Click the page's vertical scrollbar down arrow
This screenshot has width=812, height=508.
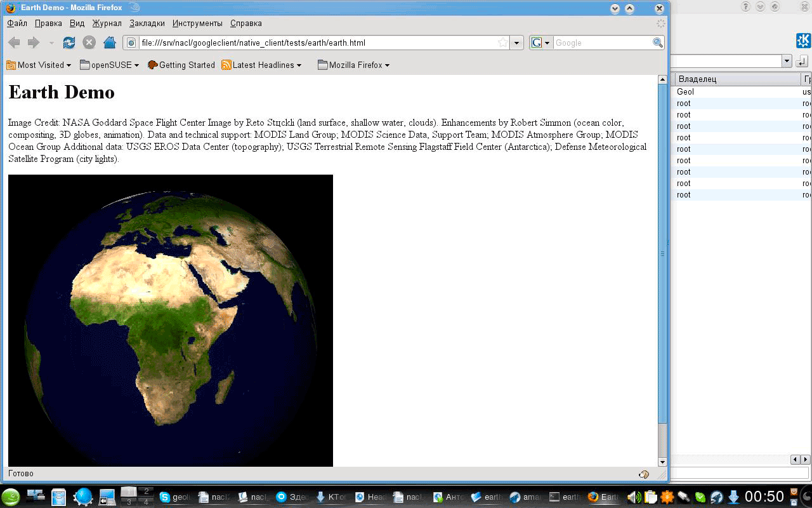(662, 462)
